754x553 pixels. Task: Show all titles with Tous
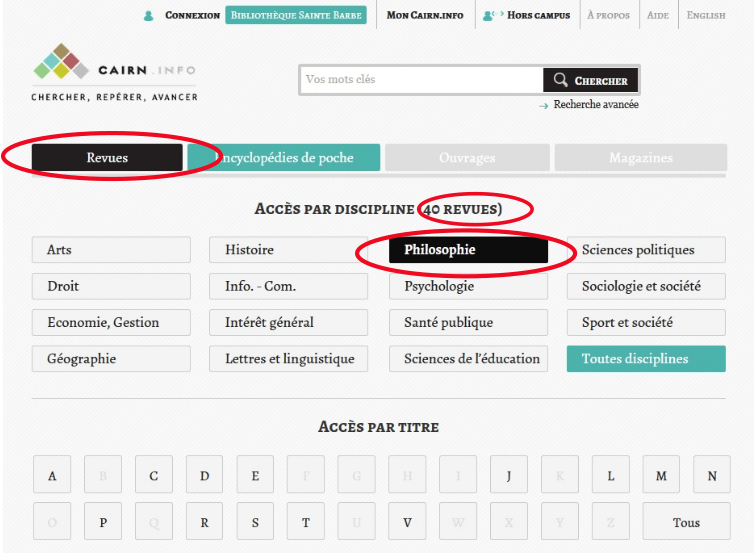687,521
